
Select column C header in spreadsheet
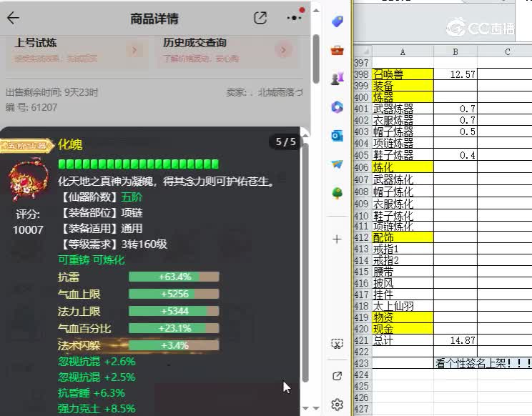508,52
